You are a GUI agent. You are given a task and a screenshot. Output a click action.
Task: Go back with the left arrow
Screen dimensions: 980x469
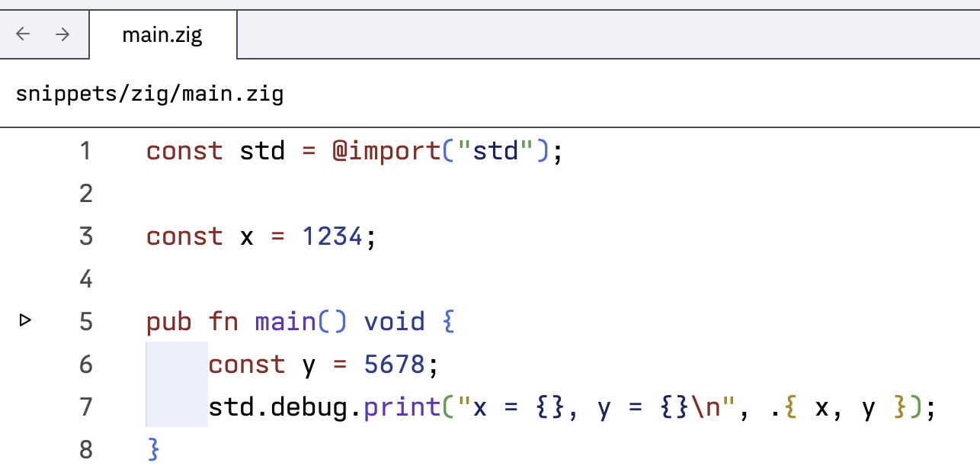click(24, 34)
